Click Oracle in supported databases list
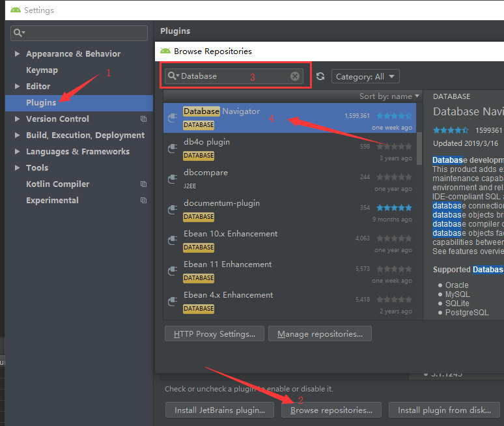Viewport: 504px width, 426px height. pos(456,285)
